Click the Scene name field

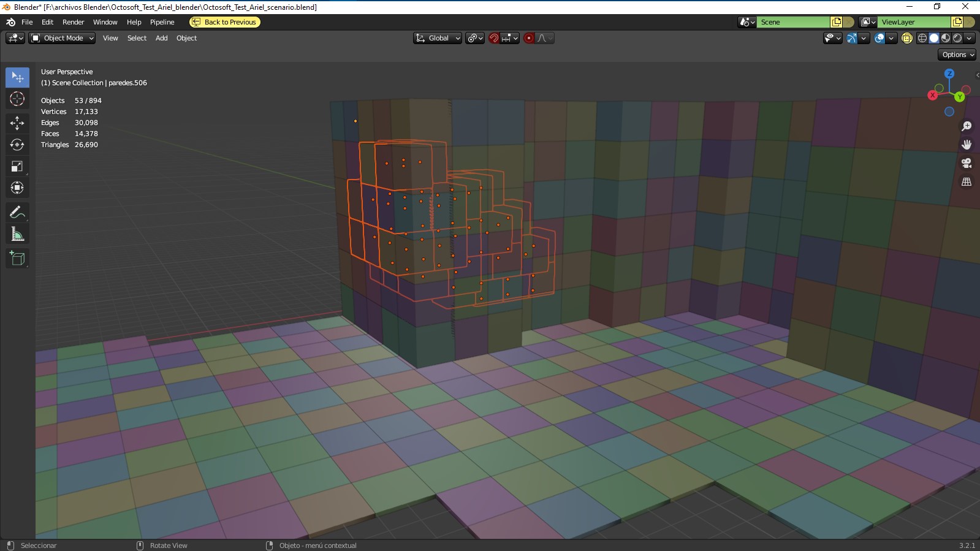pos(793,22)
